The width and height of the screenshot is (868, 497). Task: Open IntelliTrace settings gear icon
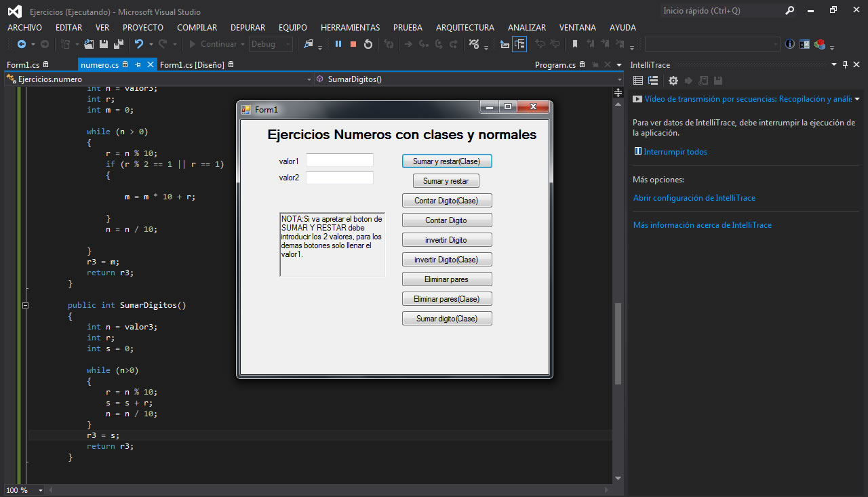(x=673, y=81)
